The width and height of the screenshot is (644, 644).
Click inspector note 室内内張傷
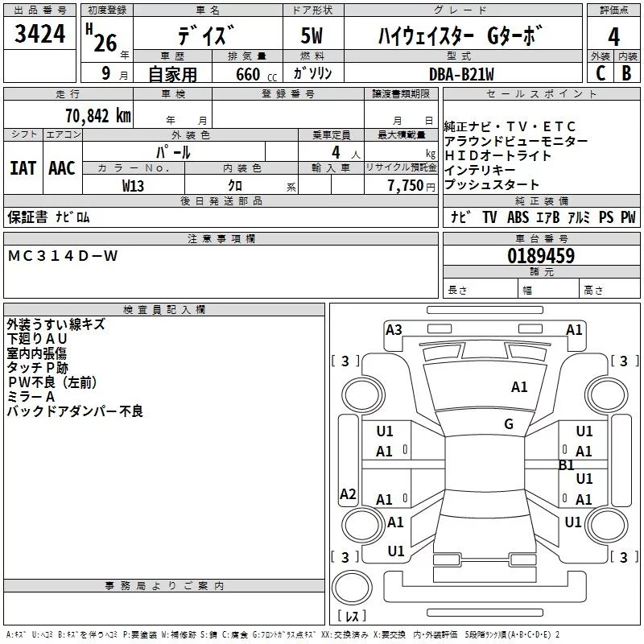point(36,353)
